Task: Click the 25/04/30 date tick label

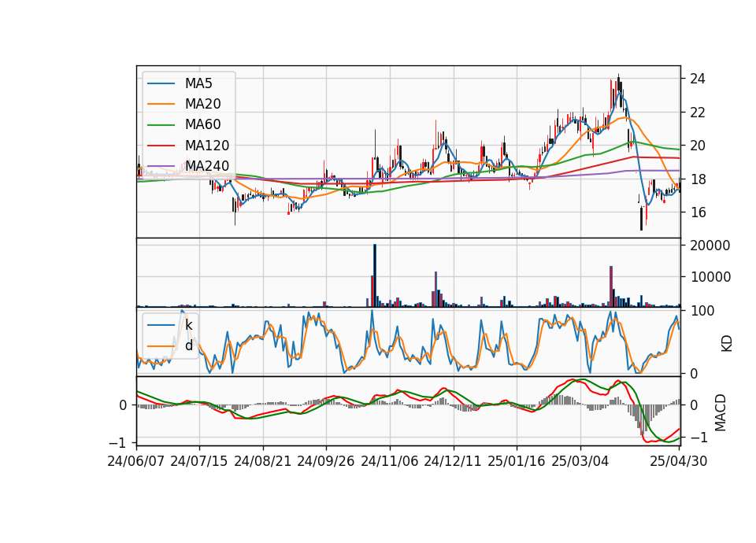Action: click(x=679, y=461)
